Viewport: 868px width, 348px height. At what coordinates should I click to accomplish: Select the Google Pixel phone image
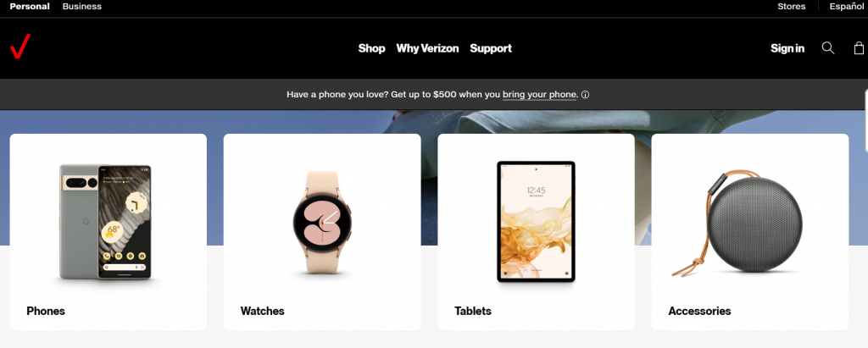coord(105,221)
